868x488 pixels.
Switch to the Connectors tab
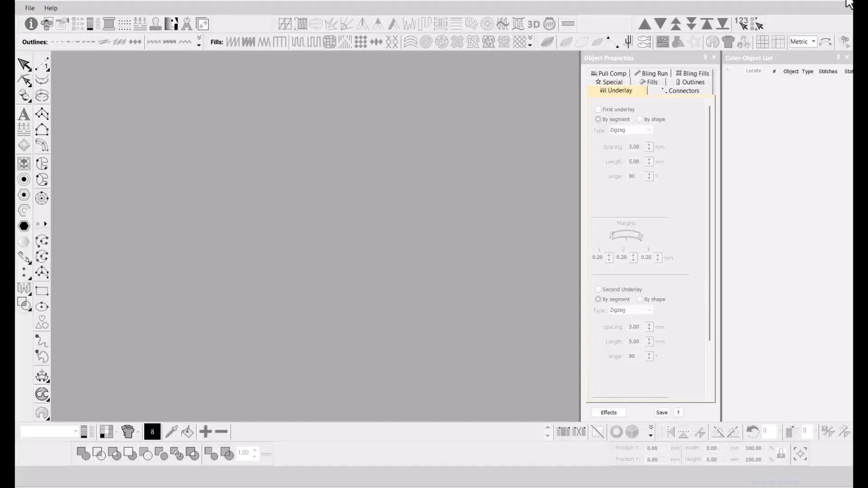coord(680,91)
